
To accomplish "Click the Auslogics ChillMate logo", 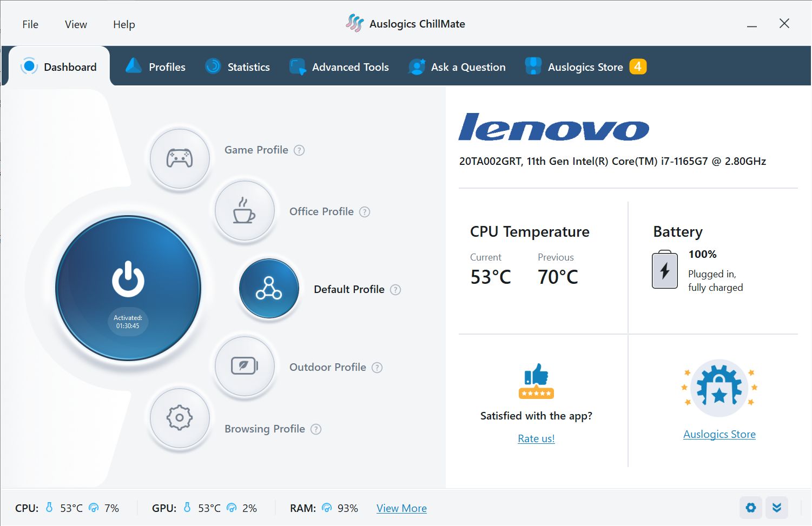I will (x=355, y=23).
